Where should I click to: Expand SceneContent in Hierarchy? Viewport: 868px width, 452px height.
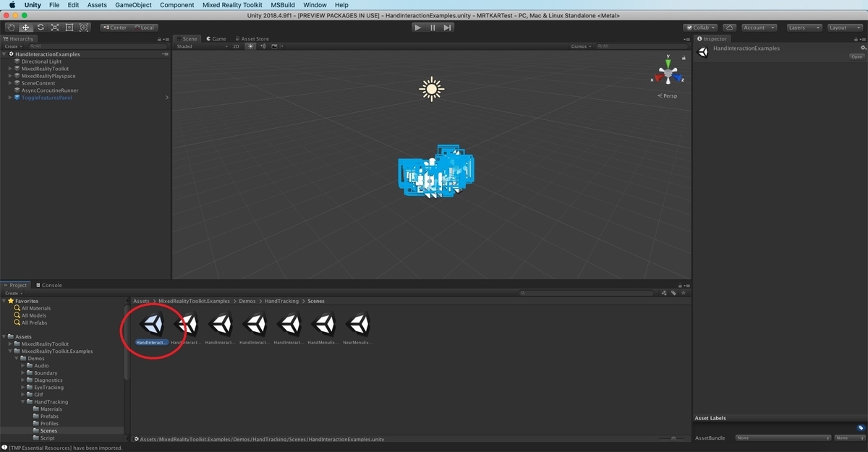pyautogui.click(x=10, y=83)
